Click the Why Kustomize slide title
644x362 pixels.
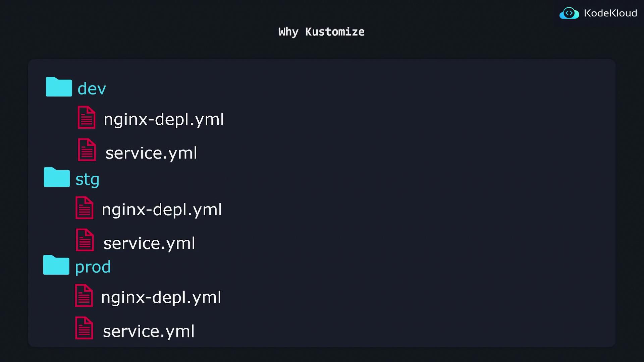click(321, 32)
